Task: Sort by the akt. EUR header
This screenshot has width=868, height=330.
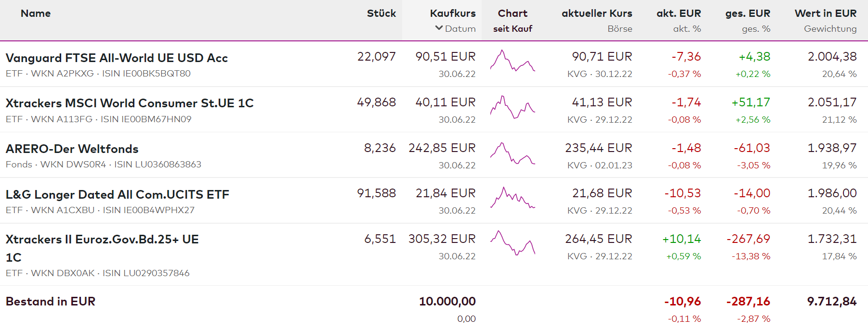Action: click(678, 13)
